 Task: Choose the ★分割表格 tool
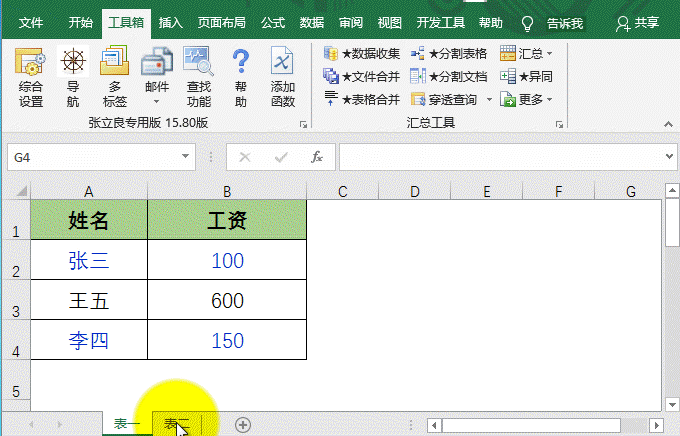point(449,54)
